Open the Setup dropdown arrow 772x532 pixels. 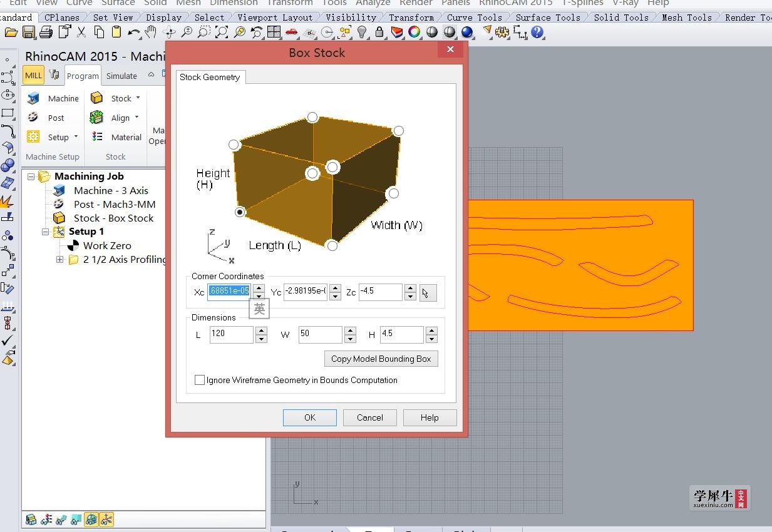(76, 136)
